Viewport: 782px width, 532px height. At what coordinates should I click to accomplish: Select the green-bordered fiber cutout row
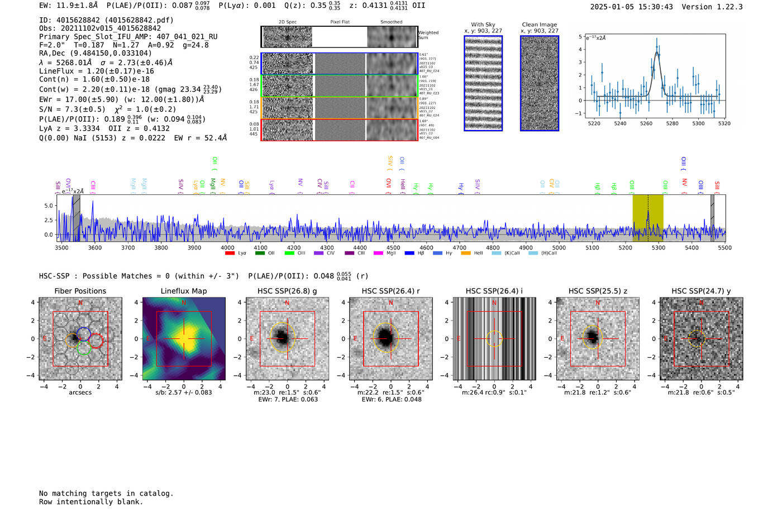pos(339,86)
